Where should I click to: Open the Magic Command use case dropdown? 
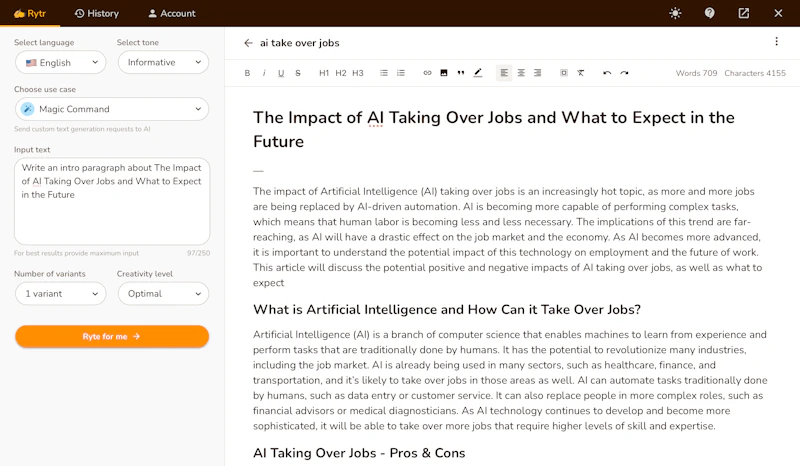click(112, 109)
